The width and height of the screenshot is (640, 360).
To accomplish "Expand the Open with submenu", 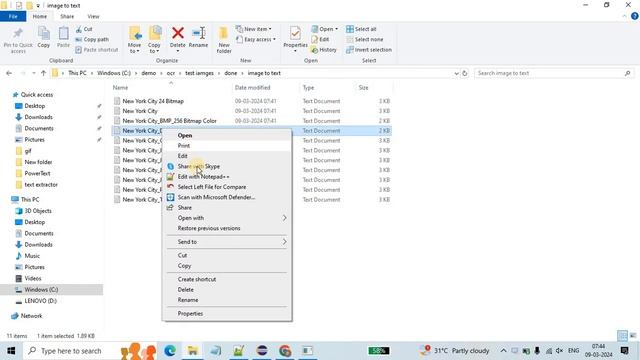I will tap(227, 218).
